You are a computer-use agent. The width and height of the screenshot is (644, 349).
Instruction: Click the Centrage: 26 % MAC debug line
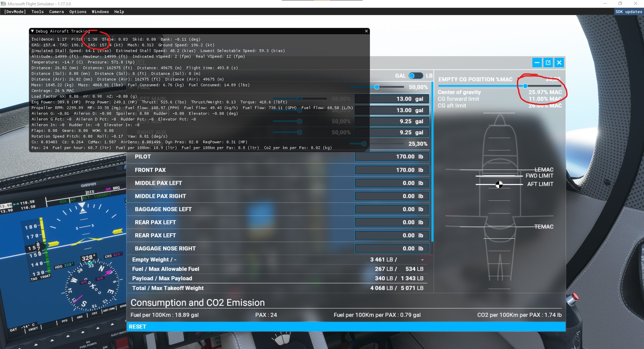53,91
